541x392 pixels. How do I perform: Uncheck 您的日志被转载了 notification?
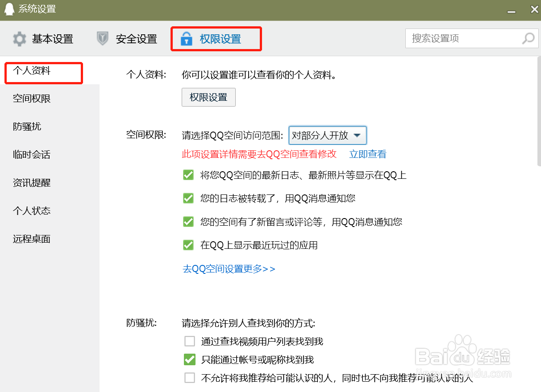pos(188,198)
